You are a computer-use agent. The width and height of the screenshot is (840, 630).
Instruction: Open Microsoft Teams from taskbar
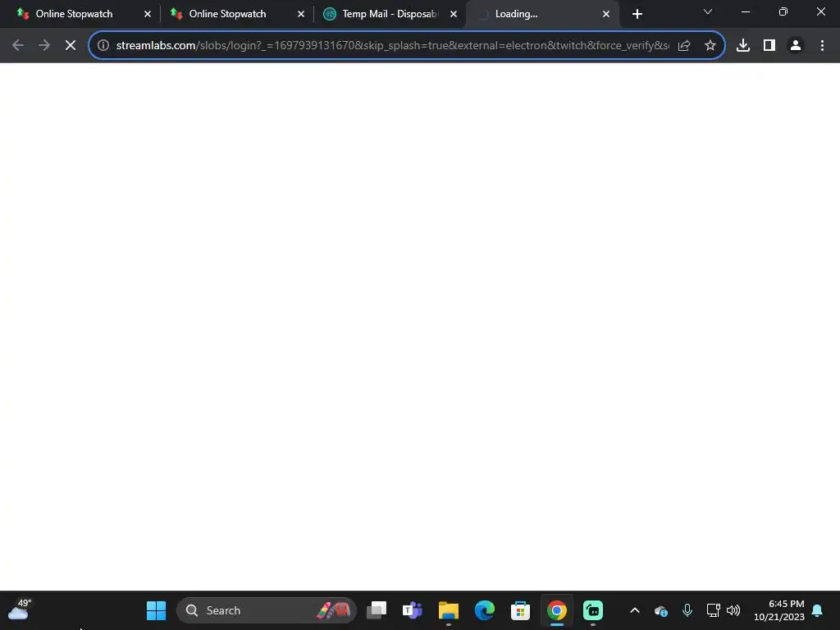pyautogui.click(x=413, y=610)
